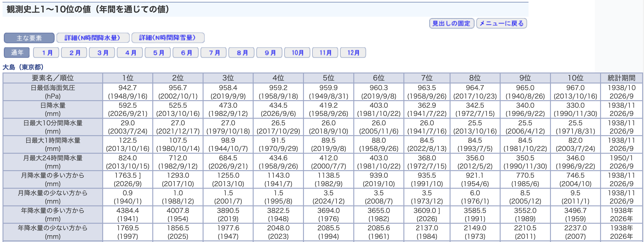Click the 122.5 (2013/10/16) cell
The image size is (644, 242).
(x=128, y=145)
